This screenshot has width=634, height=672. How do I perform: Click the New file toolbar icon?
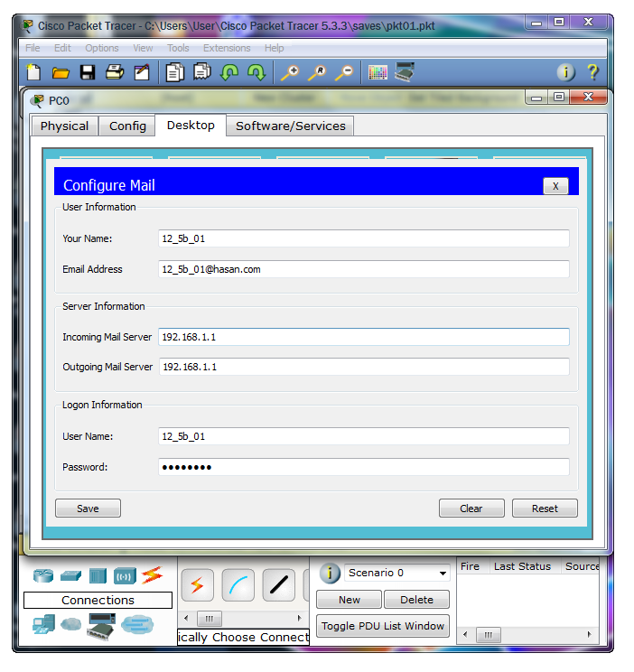pyautogui.click(x=33, y=72)
